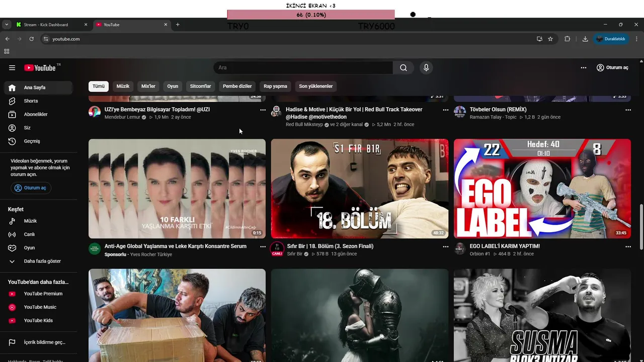Open İçerik bildirme geçmişi flag item

39,342
